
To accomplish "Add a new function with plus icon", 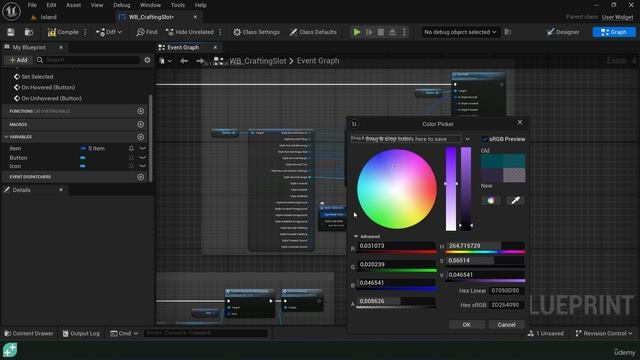I will (140, 111).
